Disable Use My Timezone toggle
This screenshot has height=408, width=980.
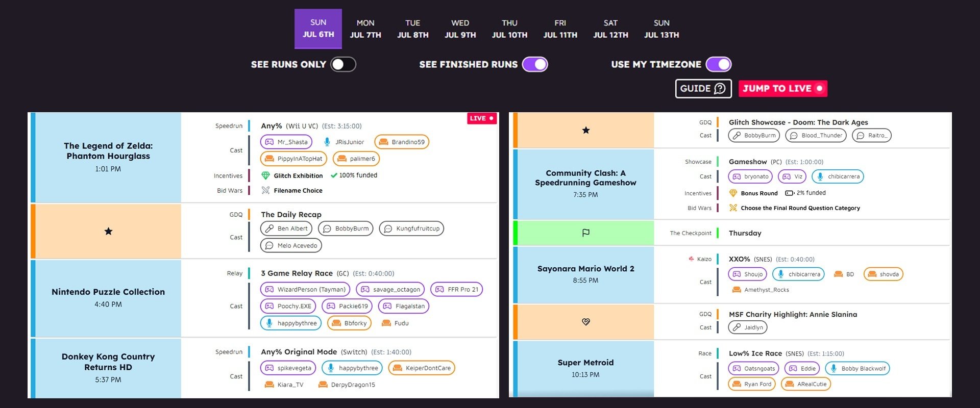pos(719,64)
